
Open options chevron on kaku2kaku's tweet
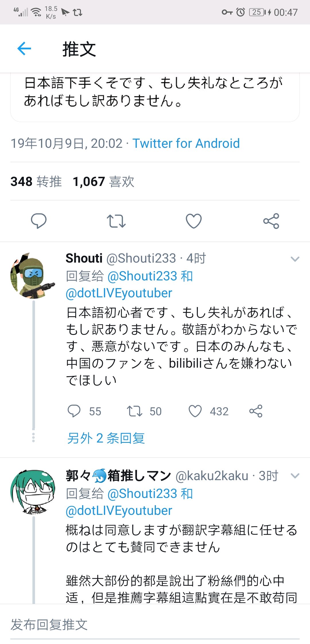pos(295,476)
